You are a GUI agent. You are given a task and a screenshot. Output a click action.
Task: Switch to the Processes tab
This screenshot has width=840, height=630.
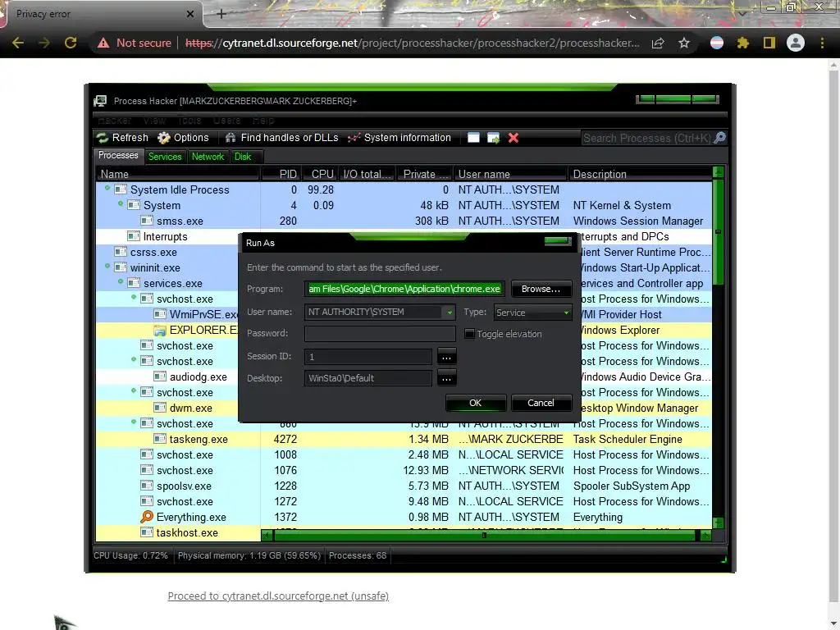[x=118, y=155]
